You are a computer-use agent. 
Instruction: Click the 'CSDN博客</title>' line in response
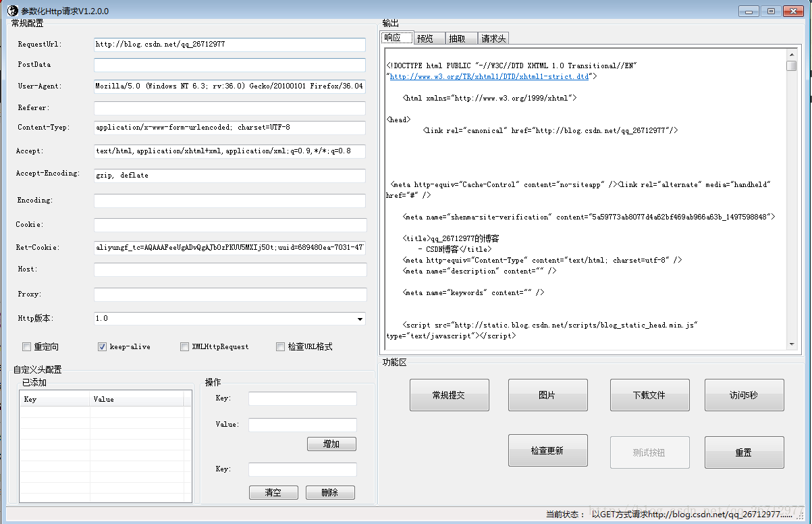(454, 249)
